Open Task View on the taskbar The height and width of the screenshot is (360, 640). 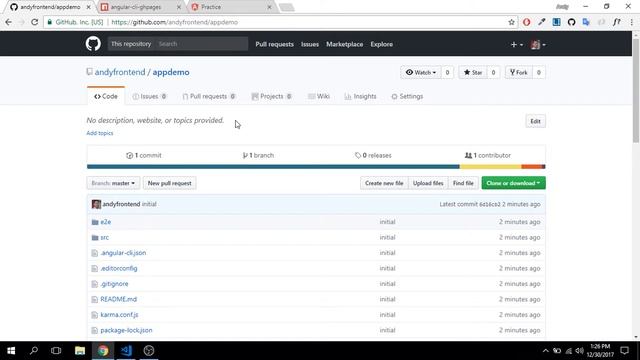pos(56,351)
